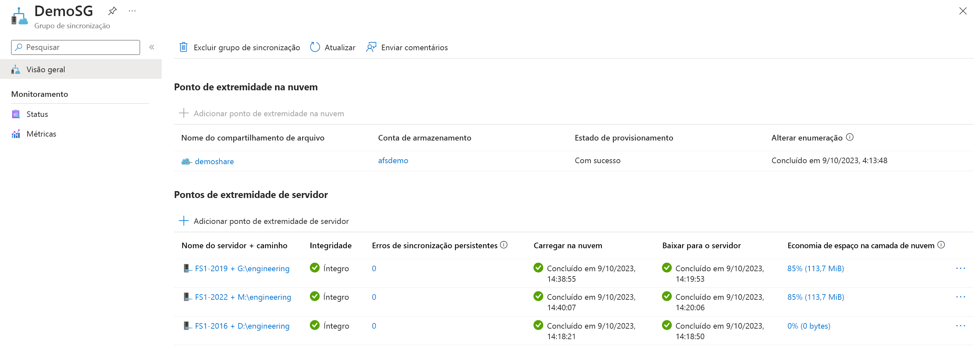Click Excluir grupo de sincronização
The height and width of the screenshot is (350, 980).
tap(239, 47)
